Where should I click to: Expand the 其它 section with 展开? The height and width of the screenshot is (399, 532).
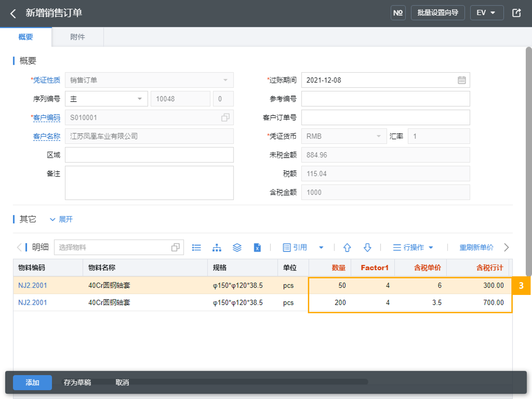click(x=61, y=219)
